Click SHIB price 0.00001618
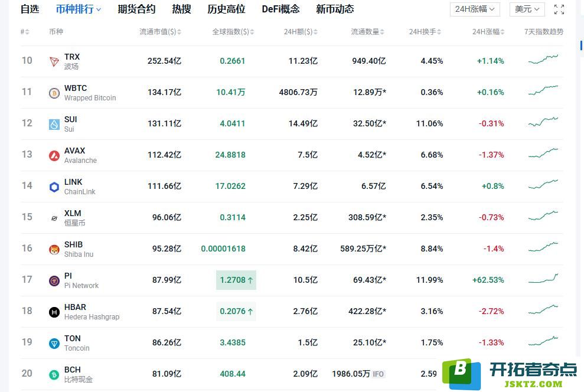Image resolution: width=584 pixels, height=392 pixels. tap(223, 249)
